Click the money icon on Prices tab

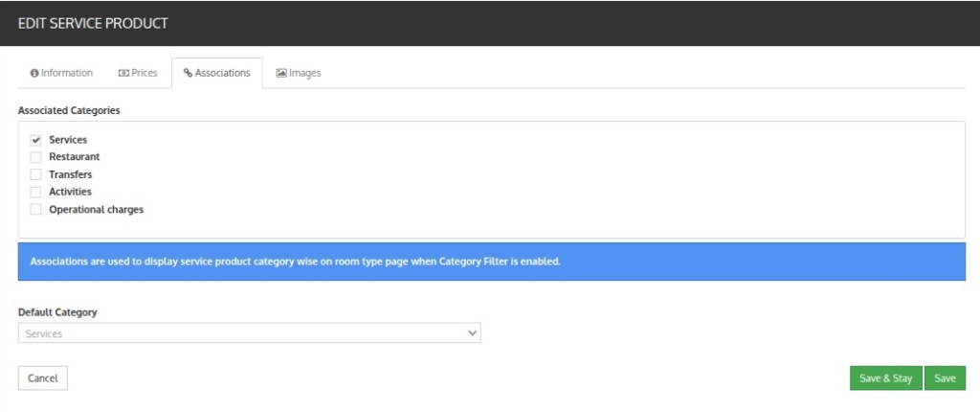click(123, 73)
